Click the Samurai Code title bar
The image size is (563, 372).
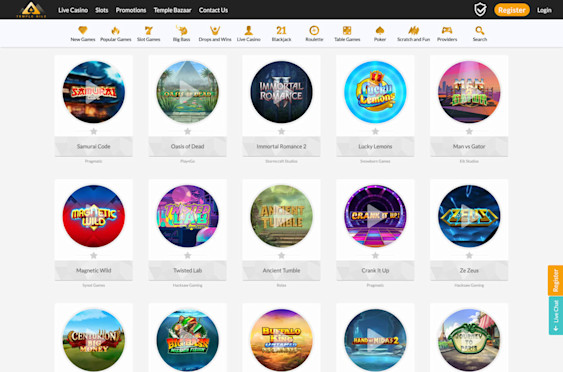(x=94, y=147)
